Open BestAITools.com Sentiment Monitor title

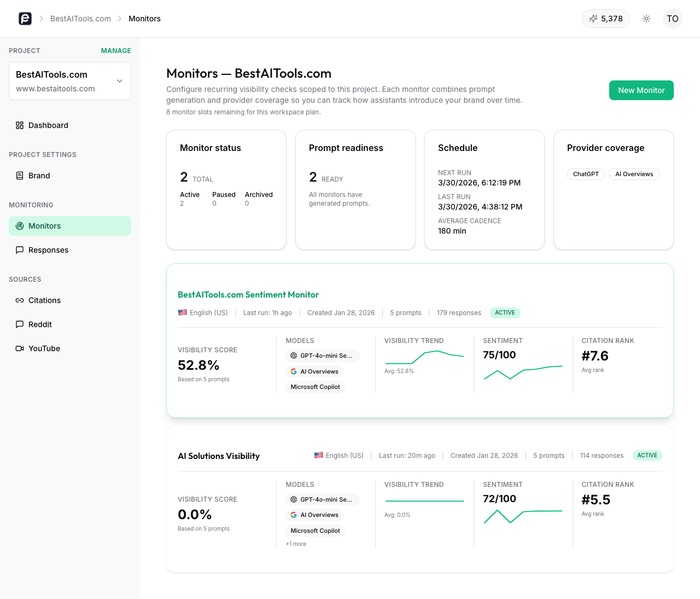[248, 295]
